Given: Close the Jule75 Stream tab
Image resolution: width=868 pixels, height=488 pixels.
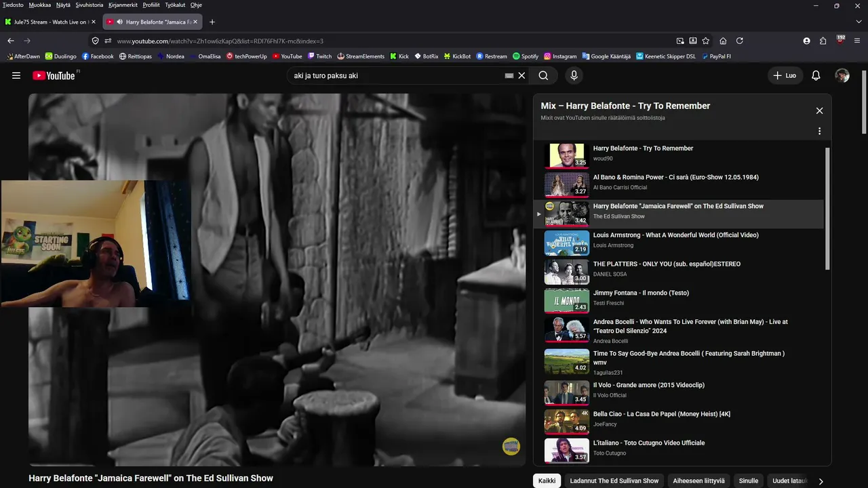Looking at the screenshot, I should [x=94, y=22].
